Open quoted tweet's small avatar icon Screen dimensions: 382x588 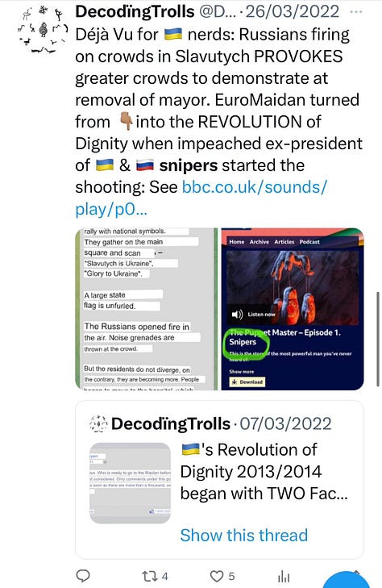[x=98, y=423]
